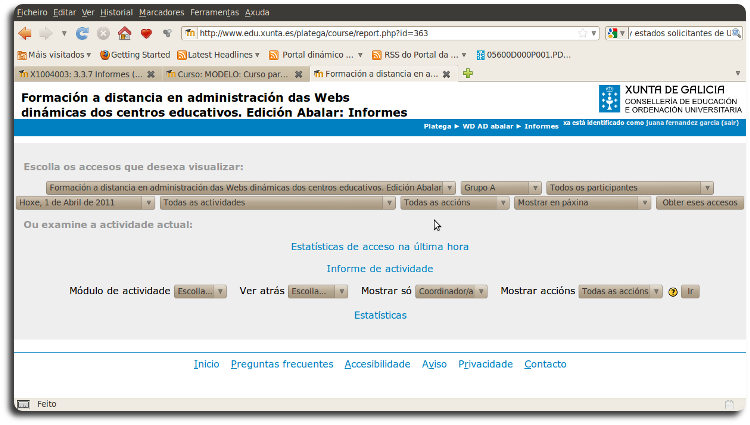Viewport: 750px width, 425px height.
Task: Expand the Todos os participantes dropdown
Action: pos(630,187)
